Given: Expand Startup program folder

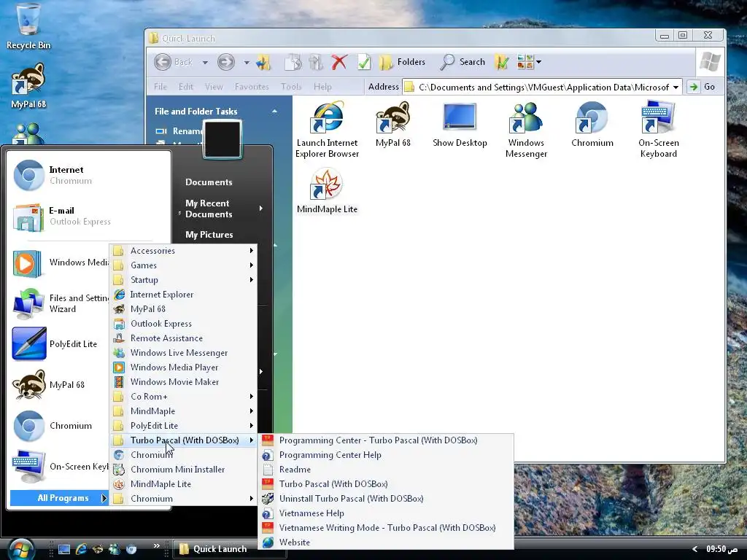Looking at the screenshot, I should click(184, 280).
